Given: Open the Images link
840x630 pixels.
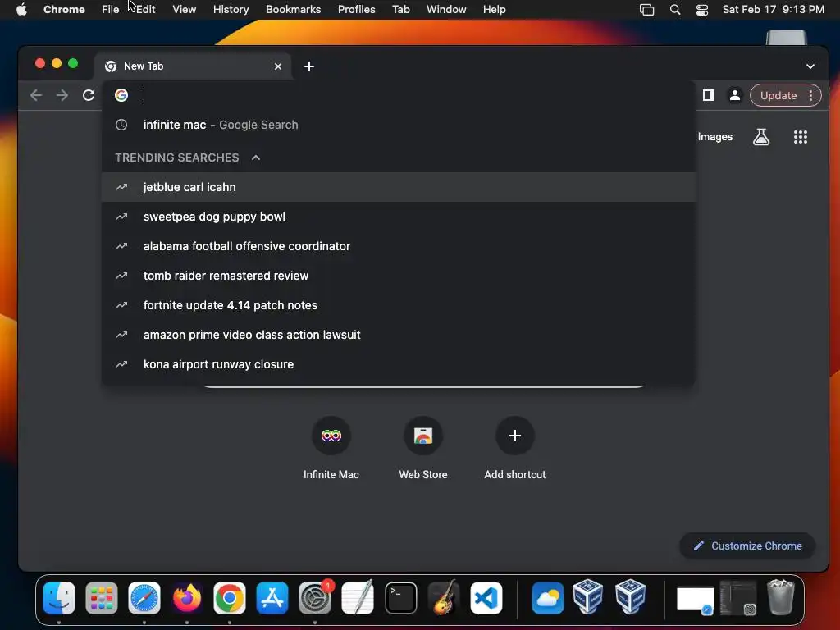Looking at the screenshot, I should point(714,137).
